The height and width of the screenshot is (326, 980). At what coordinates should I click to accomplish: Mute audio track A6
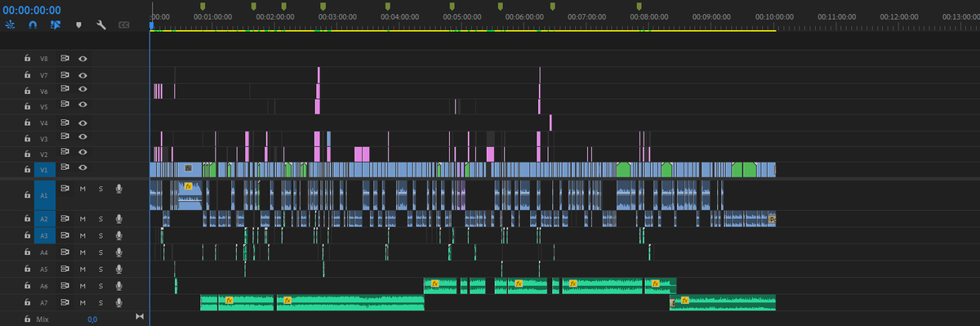(82, 286)
